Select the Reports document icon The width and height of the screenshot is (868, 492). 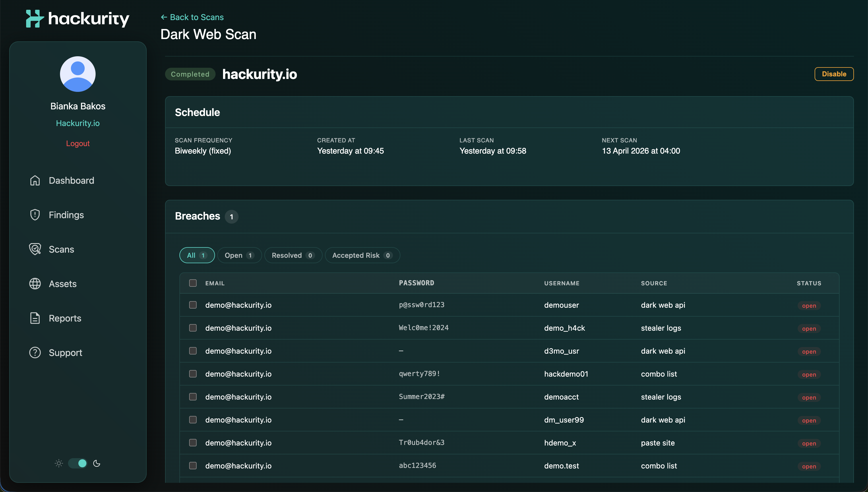click(35, 318)
